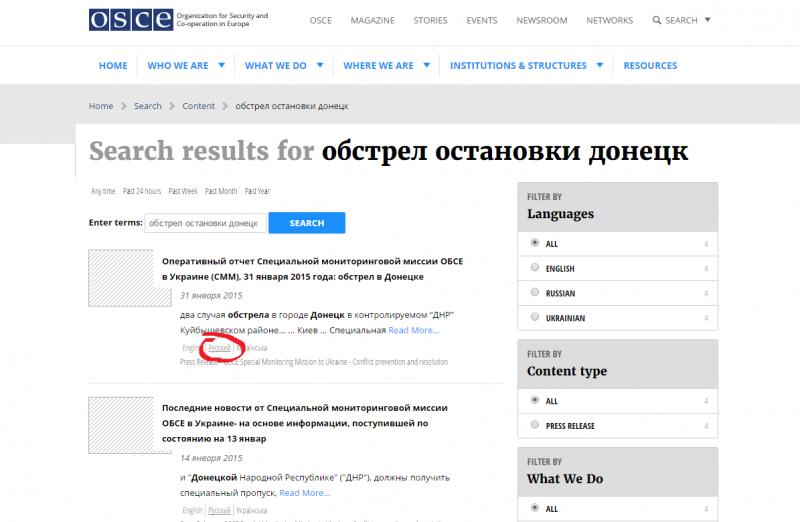This screenshot has height=522, width=800.
Task: Open WHAT WE DO navigation item
Action: click(x=276, y=65)
